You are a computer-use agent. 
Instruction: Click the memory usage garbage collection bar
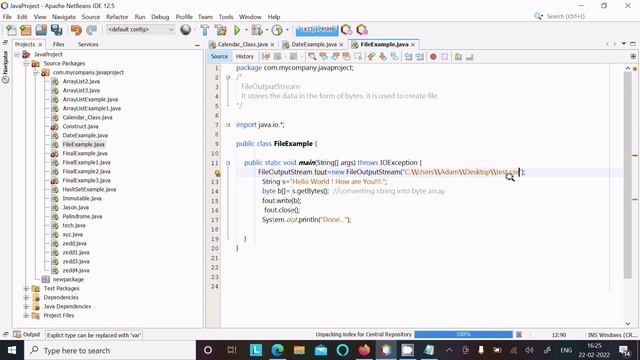tap(317, 30)
